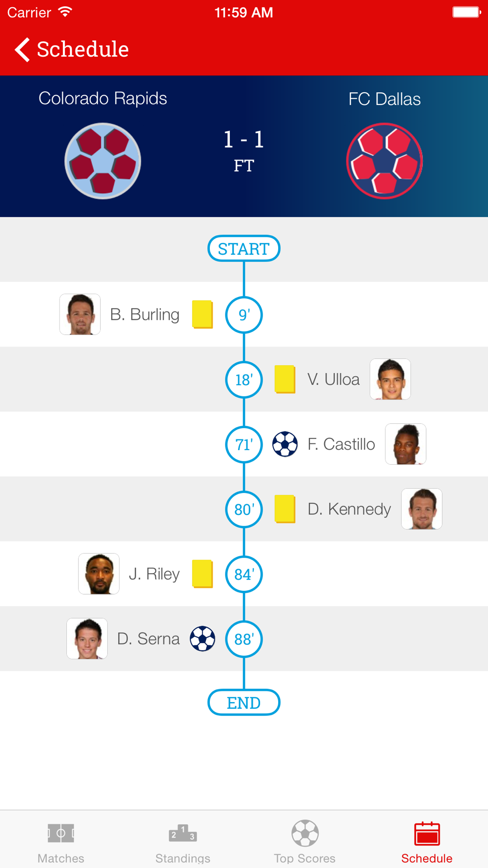Image resolution: width=488 pixels, height=868 pixels.
Task: Tap the 1 - 1 FT score
Action: (244, 150)
